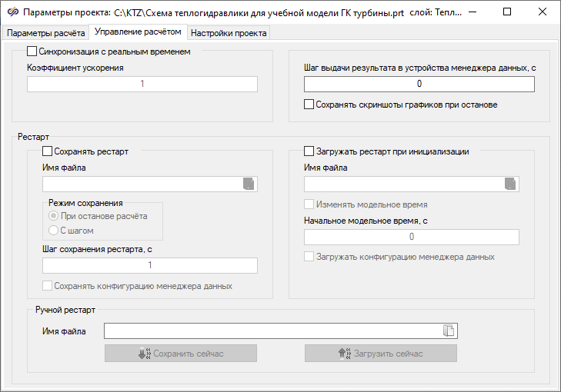The height and width of the screenshot is (392, 561).
Task: Enable Синхронизация с реальным временем checkbox
Action: point(32,51)
